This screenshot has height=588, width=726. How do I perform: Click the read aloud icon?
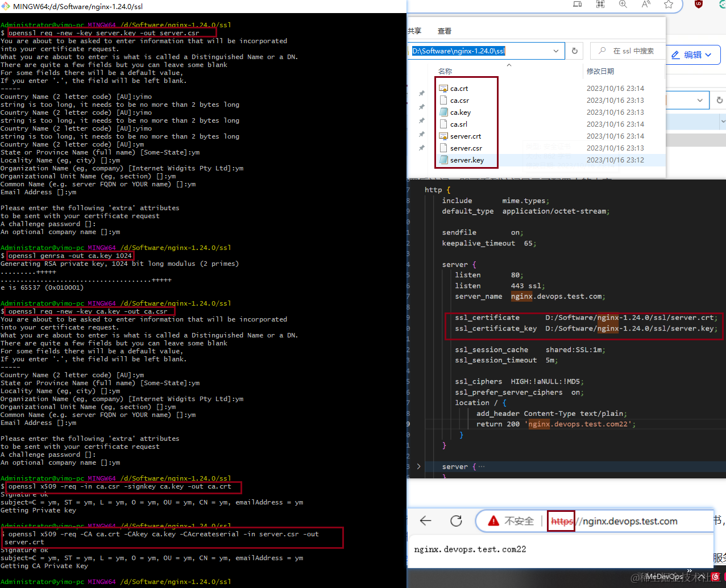pyautogui.click(x=646, y=5)
